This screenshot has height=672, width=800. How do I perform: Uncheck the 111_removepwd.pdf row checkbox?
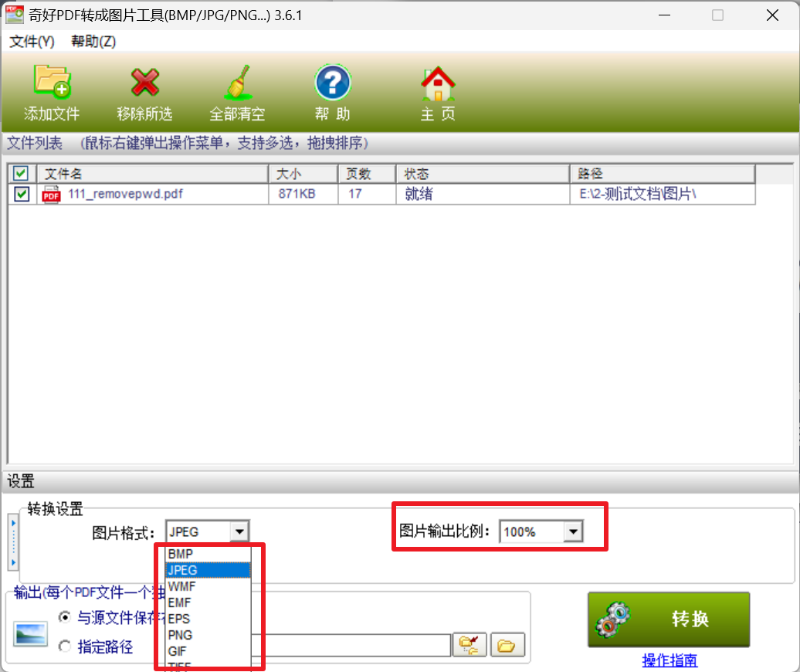click(22, 194)
